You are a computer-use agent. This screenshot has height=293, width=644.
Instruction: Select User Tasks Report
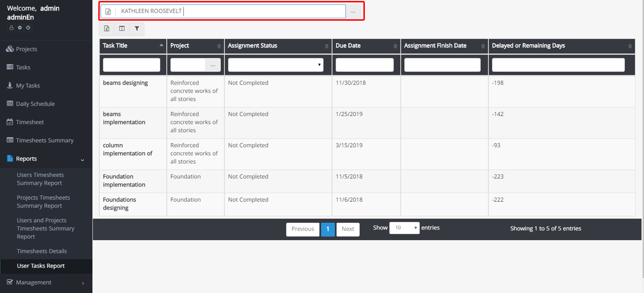41,266
